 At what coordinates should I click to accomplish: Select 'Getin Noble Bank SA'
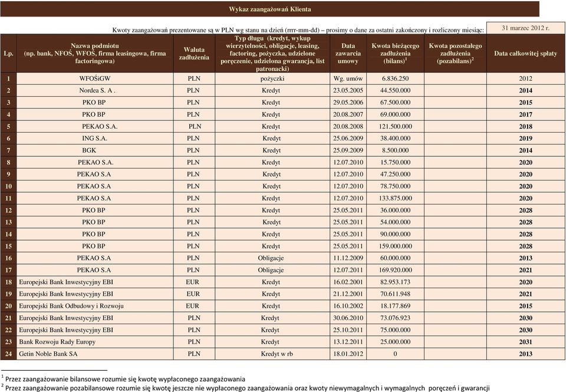pos(48,354)
